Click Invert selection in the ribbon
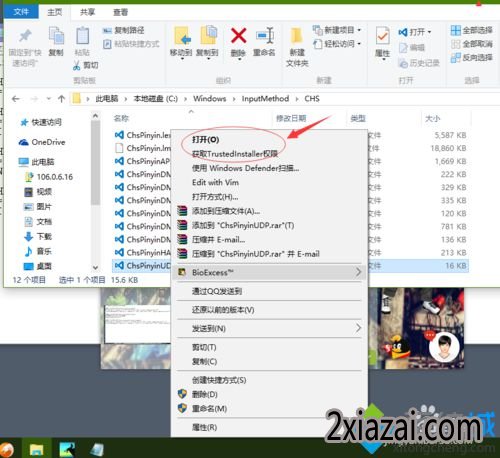This screenshot has width=500, height=458. pos(471,58)
